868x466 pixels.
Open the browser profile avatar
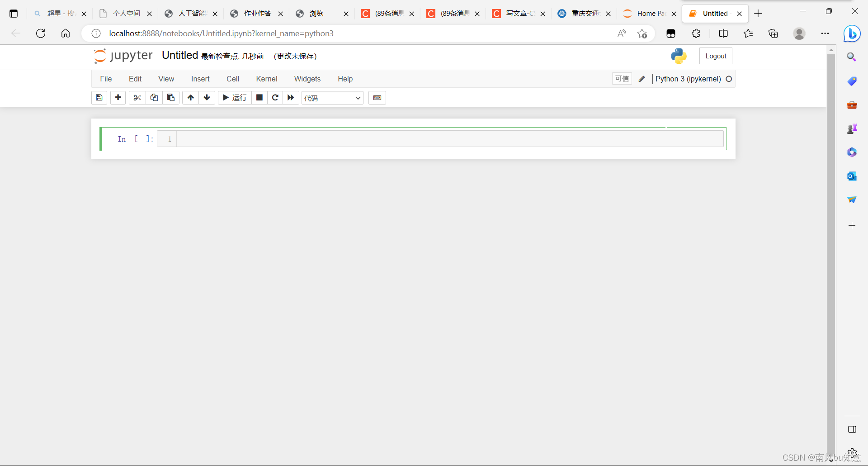[x=799, y=33]
